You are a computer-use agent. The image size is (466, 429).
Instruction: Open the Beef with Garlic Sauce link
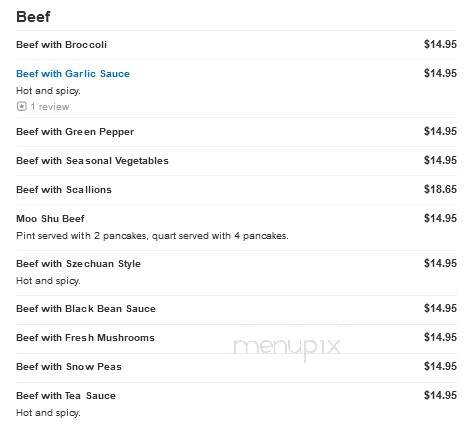(73, 74)
